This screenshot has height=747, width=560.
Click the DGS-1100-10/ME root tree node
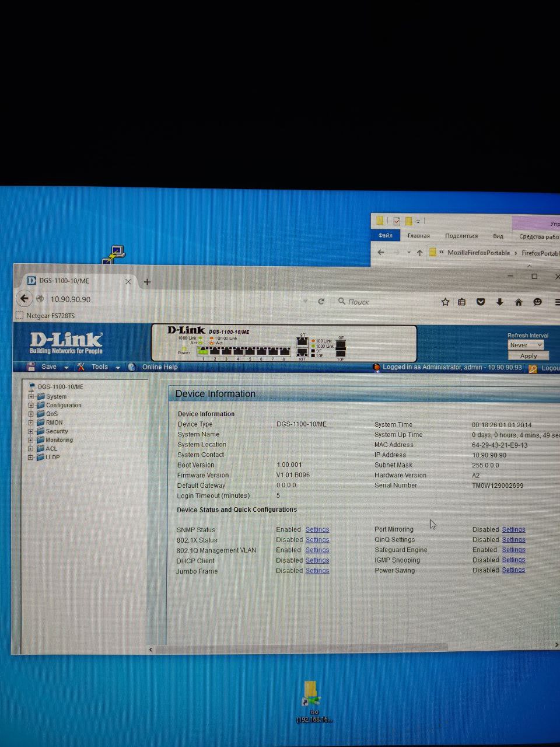(x=60, y=386)
